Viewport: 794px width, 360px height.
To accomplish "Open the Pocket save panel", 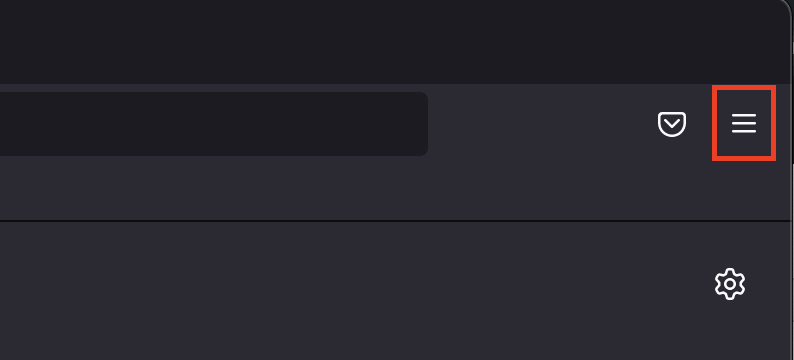I will (x=671, y=124).
